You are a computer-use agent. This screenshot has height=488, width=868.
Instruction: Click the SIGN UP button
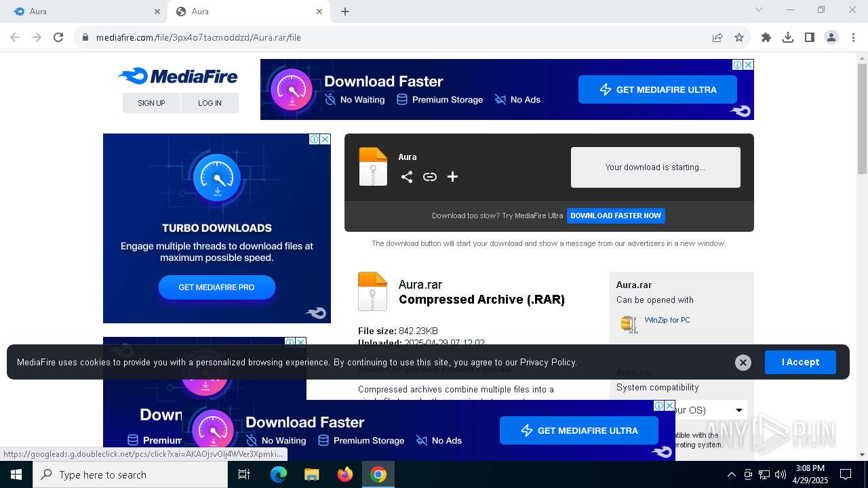click(x=151, y=103)
